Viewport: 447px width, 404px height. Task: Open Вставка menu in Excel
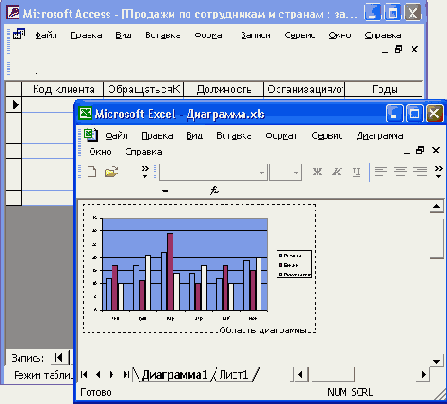pos(234,136)
